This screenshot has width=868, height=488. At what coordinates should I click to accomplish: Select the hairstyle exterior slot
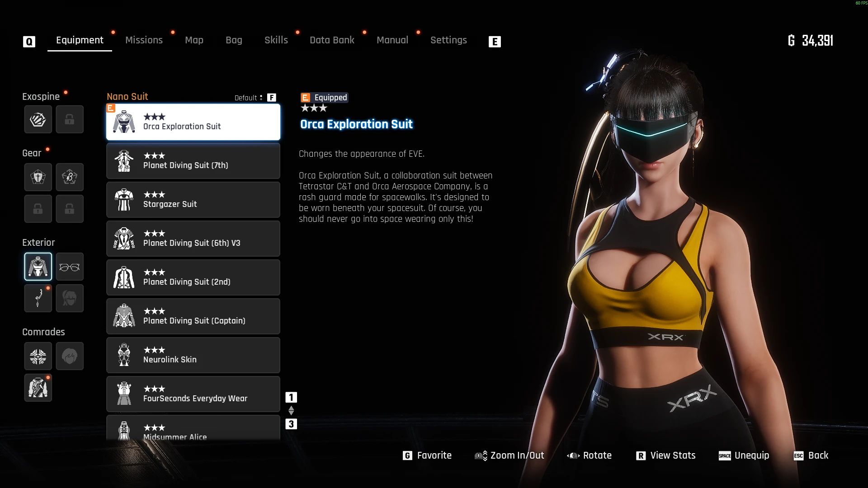[x=70, y=298]
